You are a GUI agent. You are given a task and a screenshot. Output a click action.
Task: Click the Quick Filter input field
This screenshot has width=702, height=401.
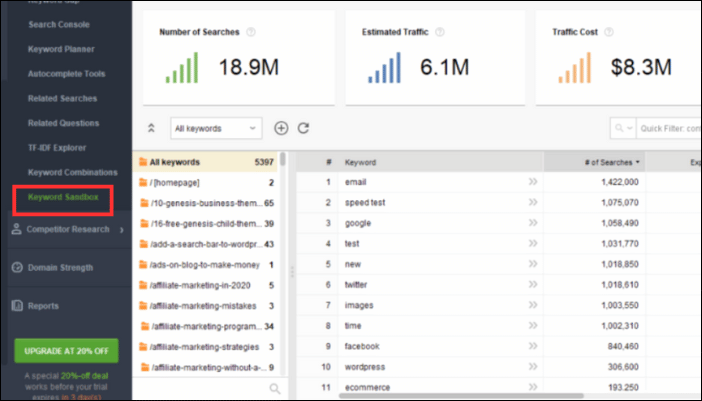(x=669, y=128)
